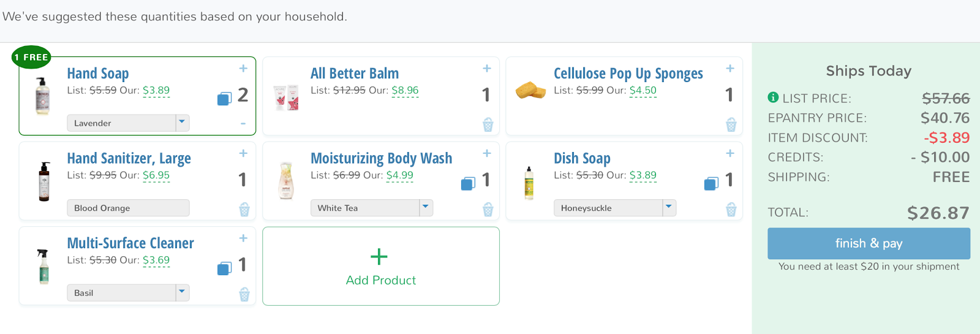This screenshot has width=980, height=334.
Task: Click the trash icon for Moisturizing Body Wash
Action: point(488,210)
